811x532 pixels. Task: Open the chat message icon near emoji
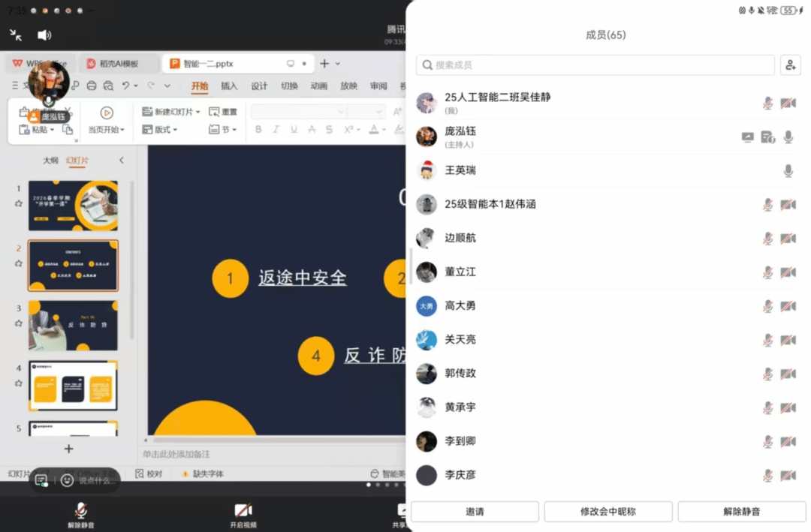pyautogui.click(x=41, y=480)
